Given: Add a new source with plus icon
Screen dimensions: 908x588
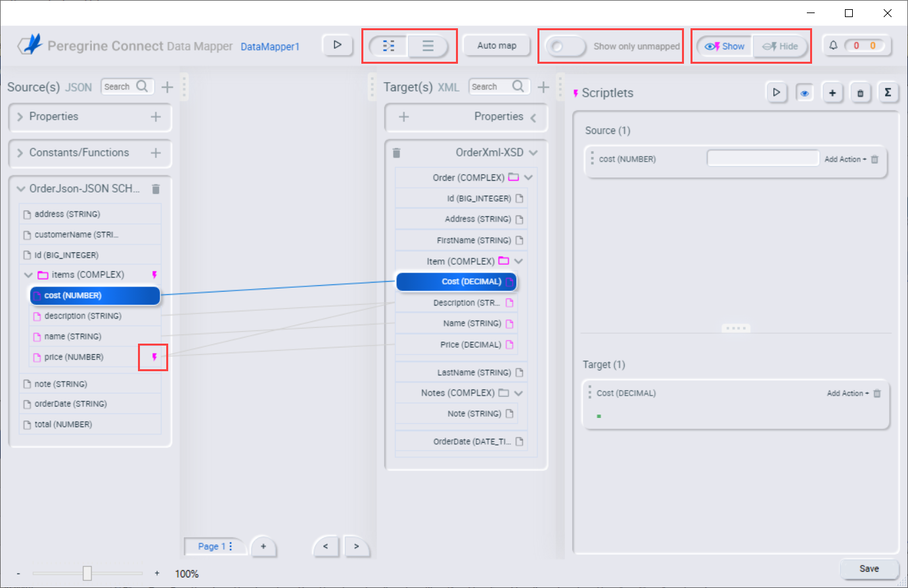Looking at the screenshot, I should 168,87.
